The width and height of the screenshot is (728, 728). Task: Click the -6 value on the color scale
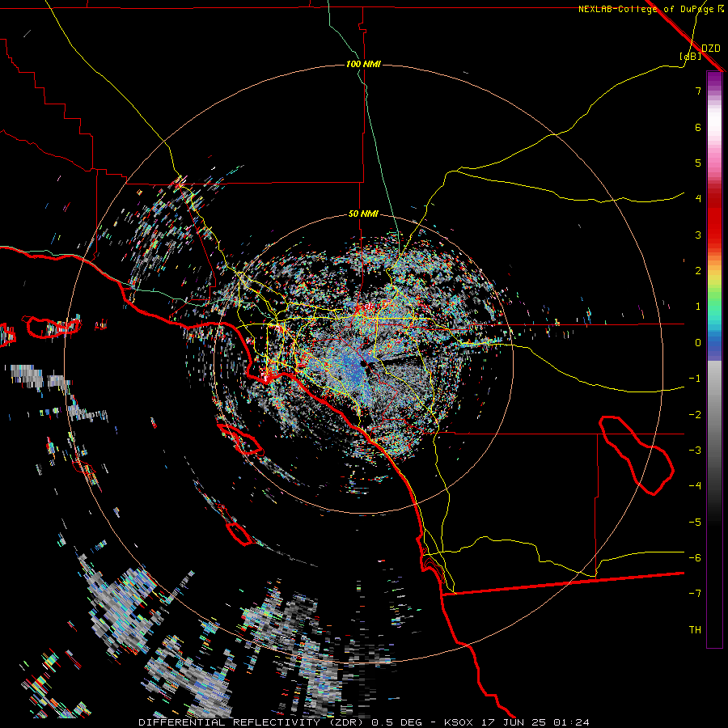(695, 558)
